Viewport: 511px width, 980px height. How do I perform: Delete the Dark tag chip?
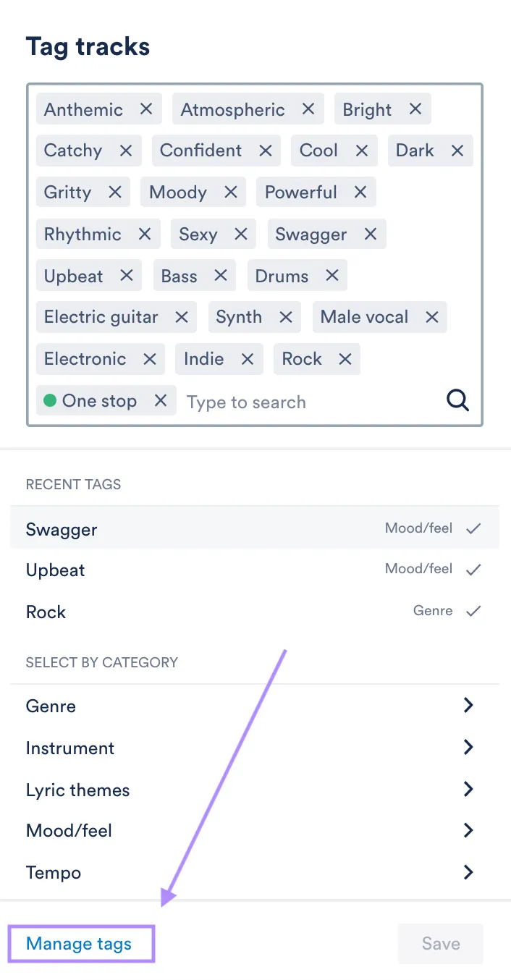[x=457, y=151]
